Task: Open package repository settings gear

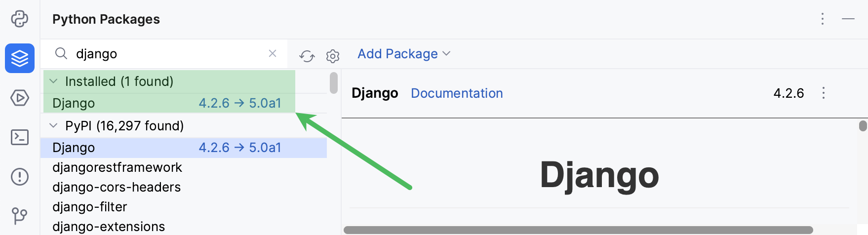Action: click(x=333, y=56)
